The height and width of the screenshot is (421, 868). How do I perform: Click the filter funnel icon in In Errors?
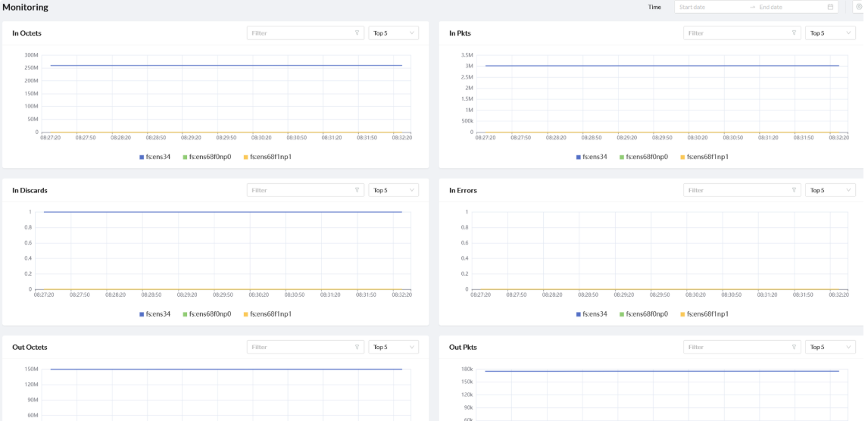click(794, 190)
